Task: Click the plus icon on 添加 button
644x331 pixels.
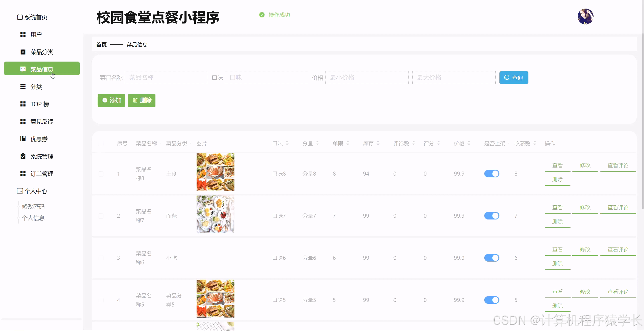Action: 104,100
